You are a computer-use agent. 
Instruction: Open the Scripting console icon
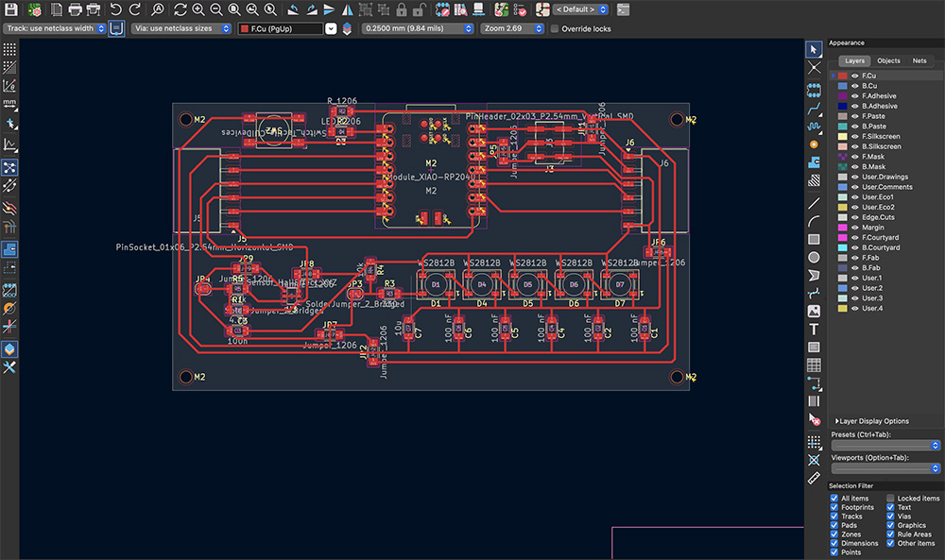pyautogui.click(x=623, y=9)
